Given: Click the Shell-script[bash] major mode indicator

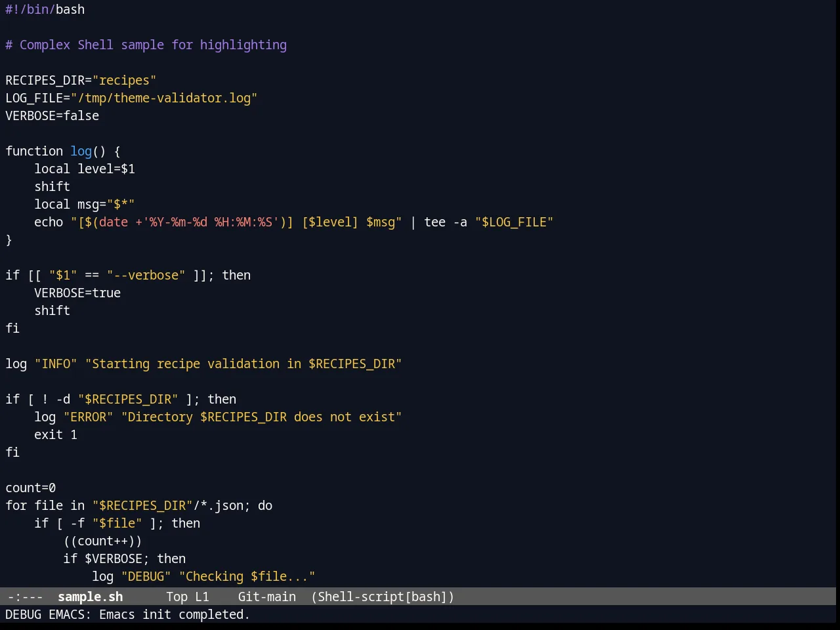Looking at the screenshot, I should [383, 597].
